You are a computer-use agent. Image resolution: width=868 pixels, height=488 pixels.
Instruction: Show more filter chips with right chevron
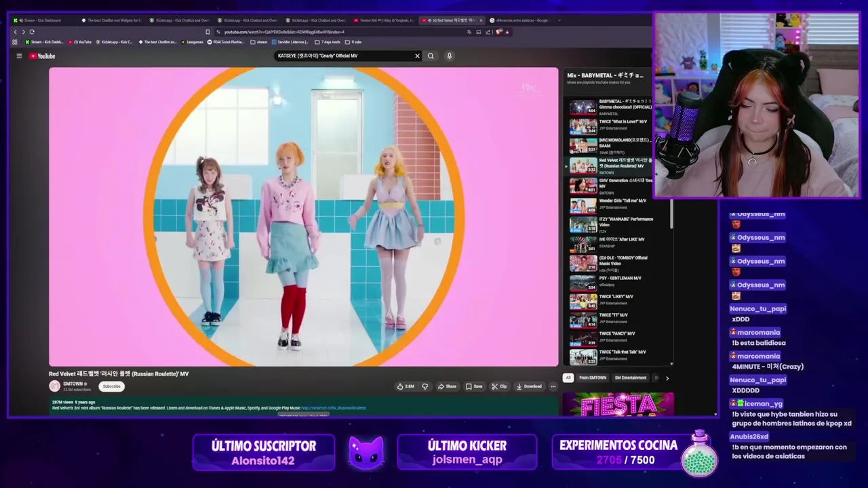[667, 378]
